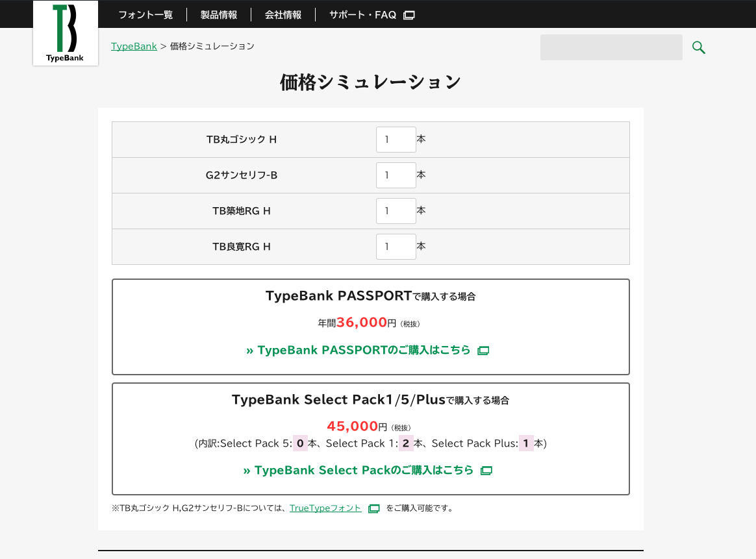Click the TypeBank logo

coord(66,32)
